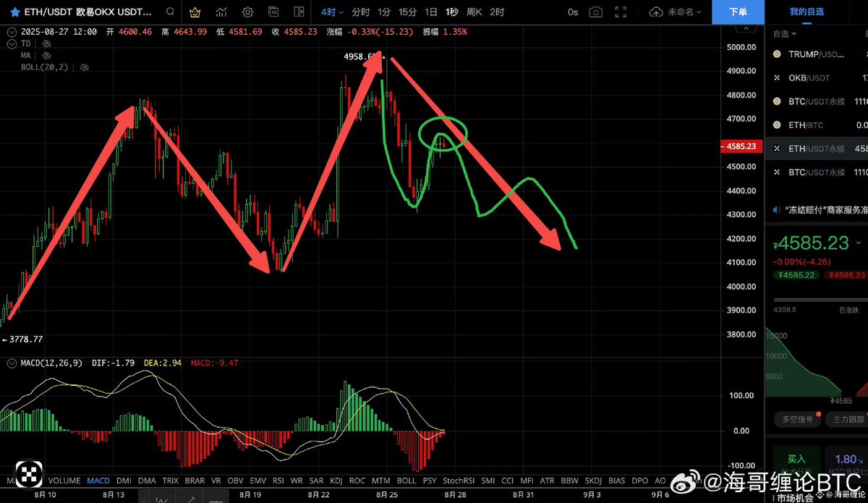This screenshot has width=868, height=503.
Task: Click the 多空信号 button
Action: coord(797,418)
